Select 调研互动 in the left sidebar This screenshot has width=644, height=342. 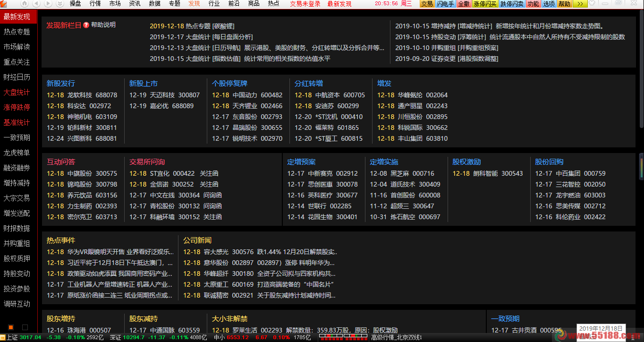pyautogui.click(x=17, y=304)
